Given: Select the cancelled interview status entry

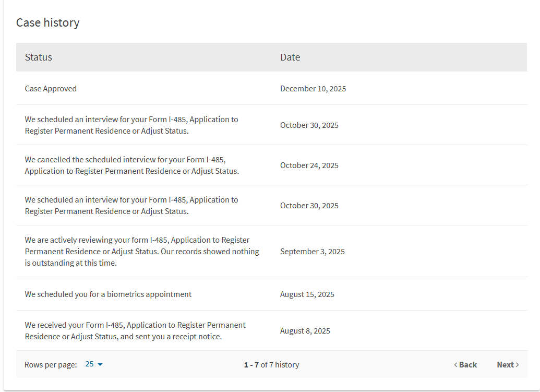Looking at the screenshot, I should coord(131,165).
